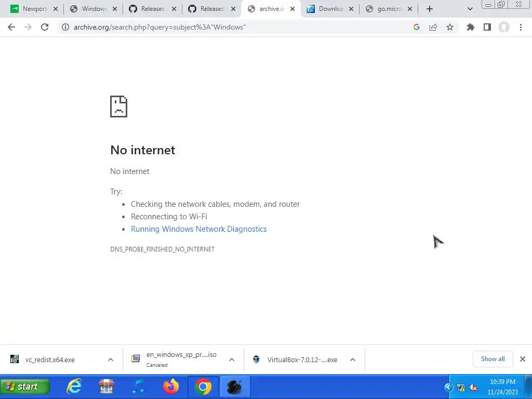Click Show all downloads button
532x399 pixels.
tap(493, 359)
